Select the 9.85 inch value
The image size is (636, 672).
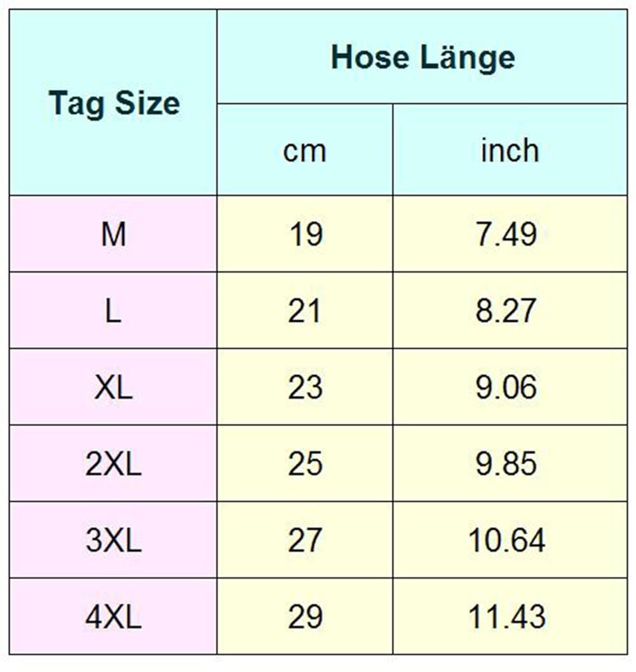pyautogui.click(x=506, y=463)
